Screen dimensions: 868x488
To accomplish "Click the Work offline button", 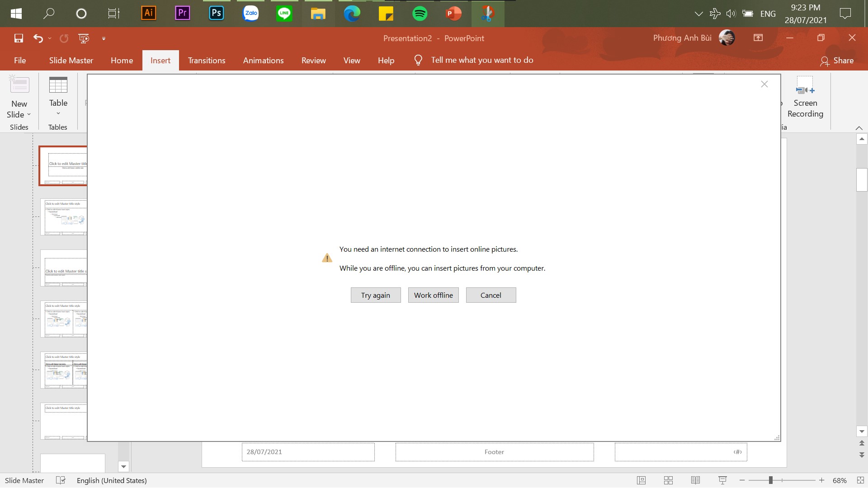I will click(x=434, y=294).
